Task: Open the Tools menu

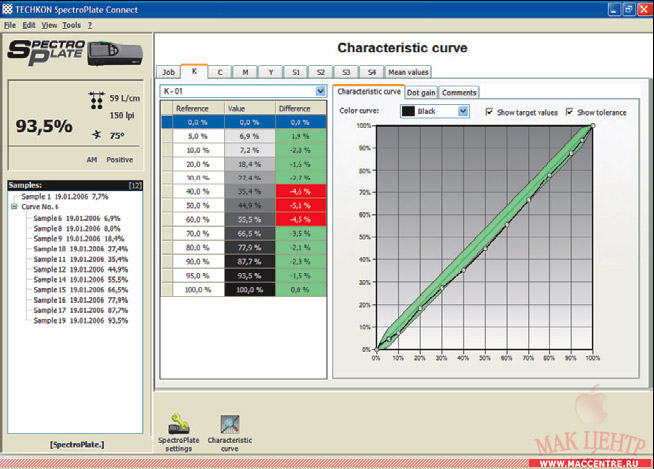Action: [71, 25]
